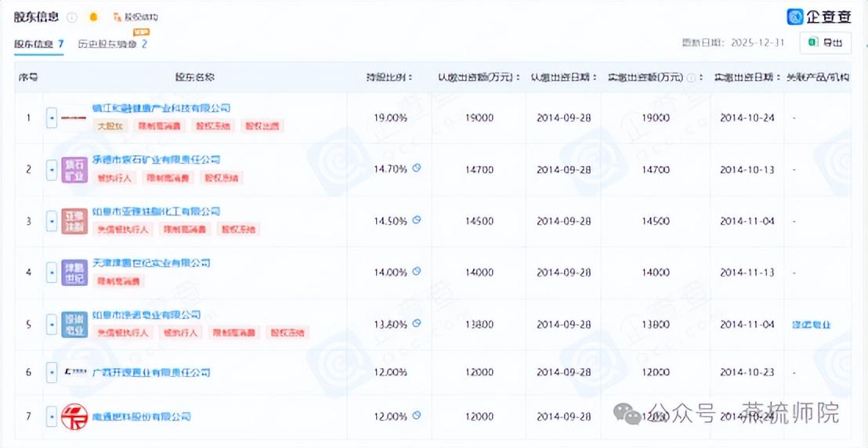Click the 2014-11-13 paid date cell
The image size is (868, 448).
pos(747,273)
